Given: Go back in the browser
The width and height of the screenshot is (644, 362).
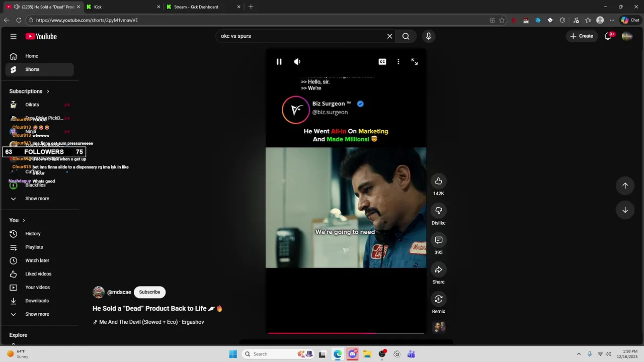Looking at the screenshot, I should [7, 20].
